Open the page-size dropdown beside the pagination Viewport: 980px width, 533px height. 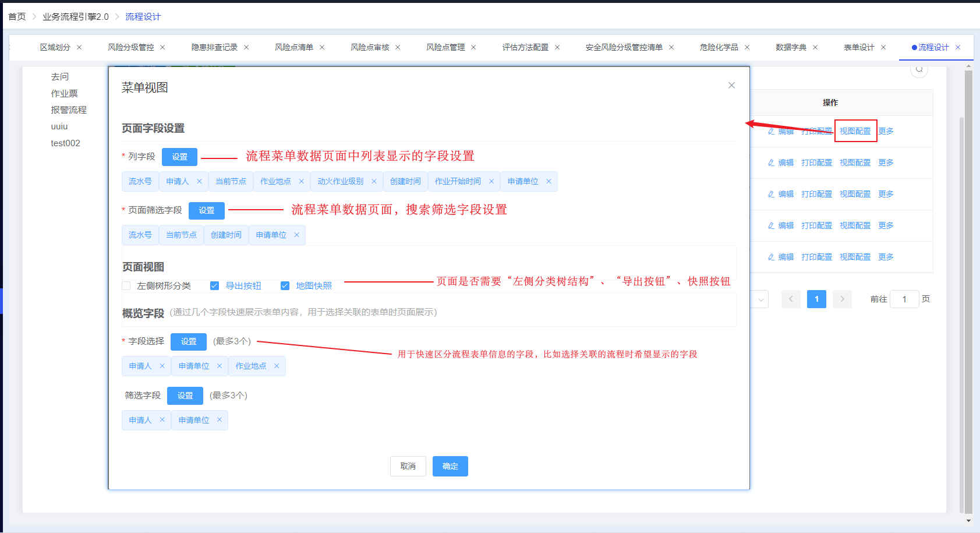point(760,299)
